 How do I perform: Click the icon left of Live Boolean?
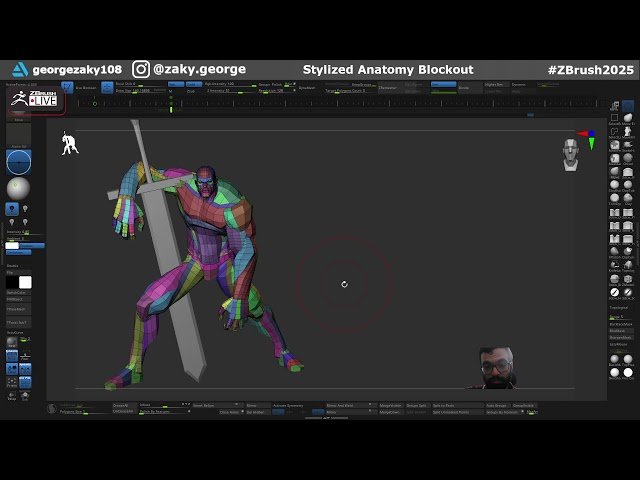point(67,87)
